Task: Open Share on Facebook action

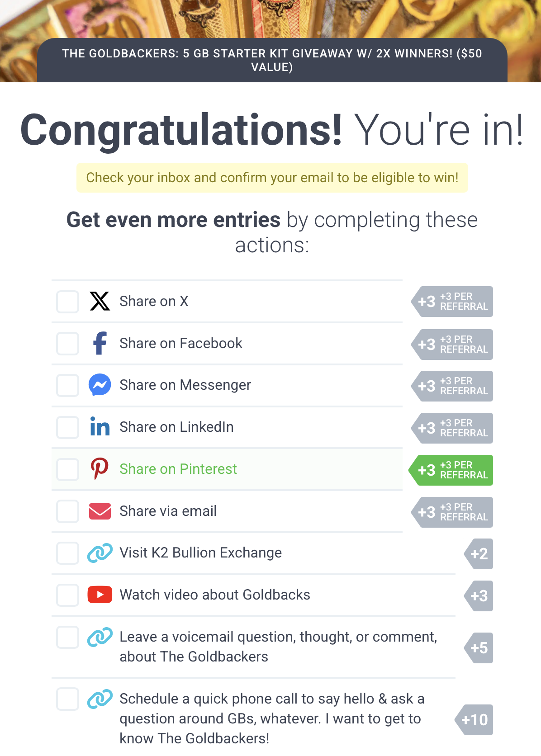Action: [181, 343]
